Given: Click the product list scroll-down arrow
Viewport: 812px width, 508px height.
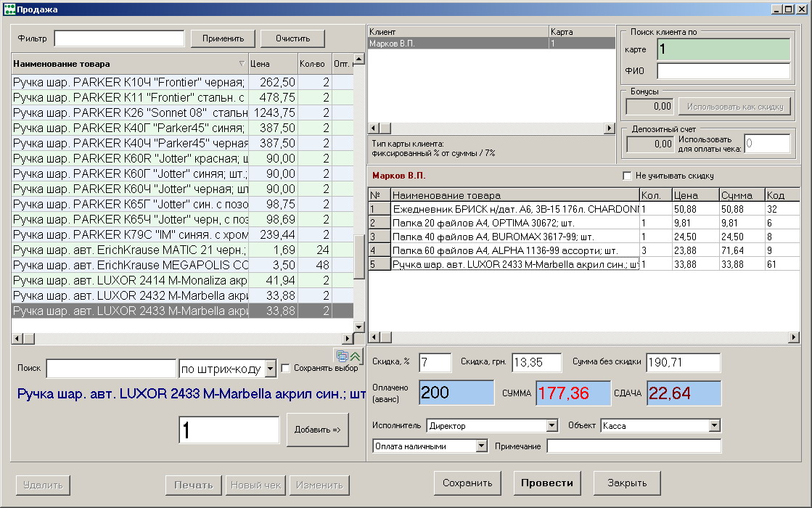Looking at the screenshot, I should pyautogui.click(x=359, y=327).
